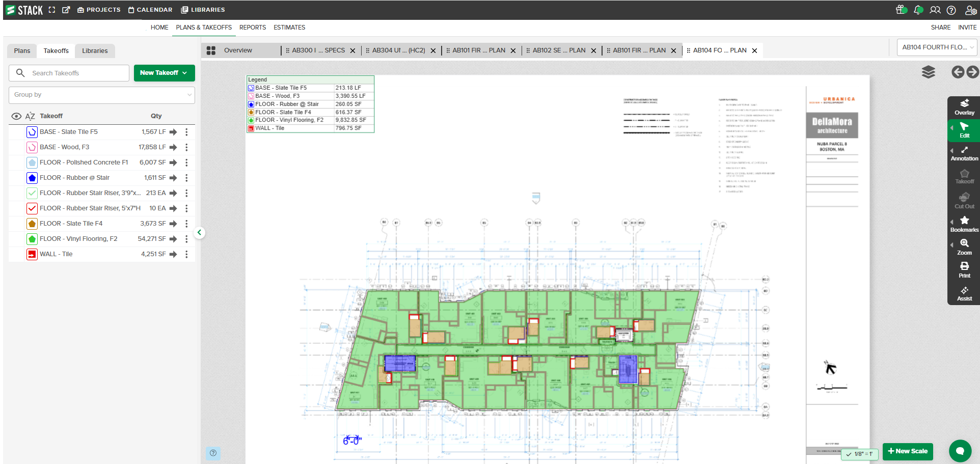Open the AB104 FOURTH FLO... sheet dropdown
The width and height of the screenshot is (980, 464).
937,47
